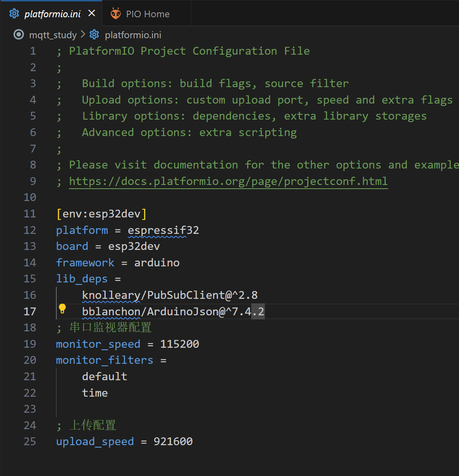Image resolution: width=459 pixels, height=476 pixels.
Task: Click line number 11 in the gutter
Action: coord(30,214)
